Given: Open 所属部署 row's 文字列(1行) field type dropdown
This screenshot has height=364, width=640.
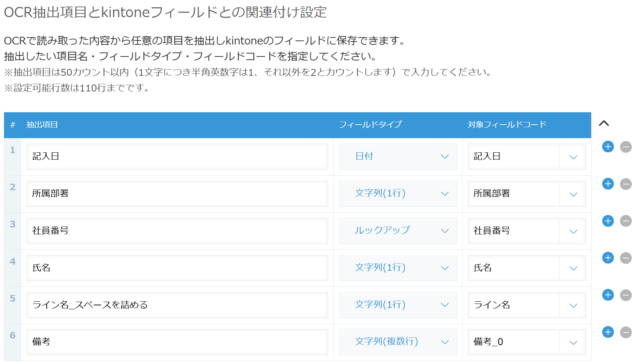Looking at the screenshot, I should click(x=398, y=193).
